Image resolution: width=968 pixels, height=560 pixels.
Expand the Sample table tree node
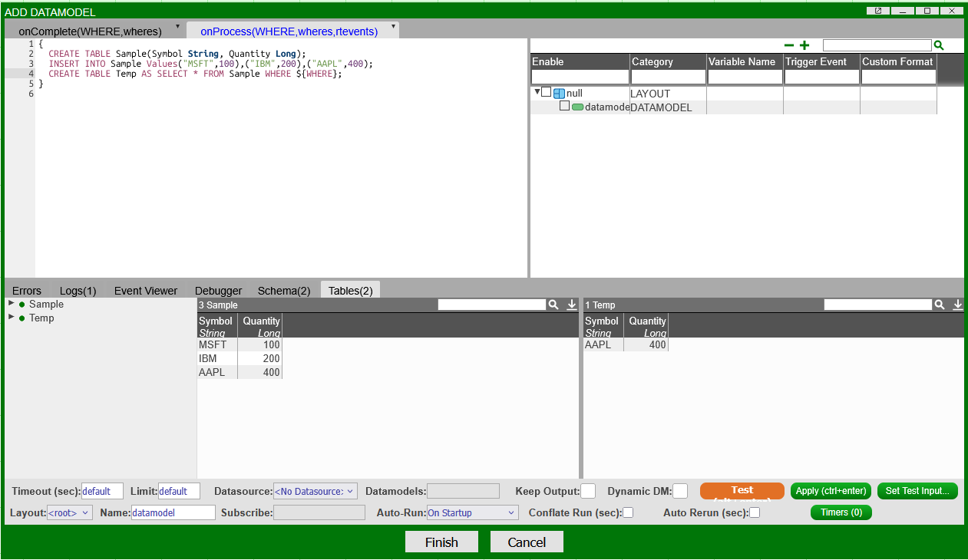coord(12,304)
